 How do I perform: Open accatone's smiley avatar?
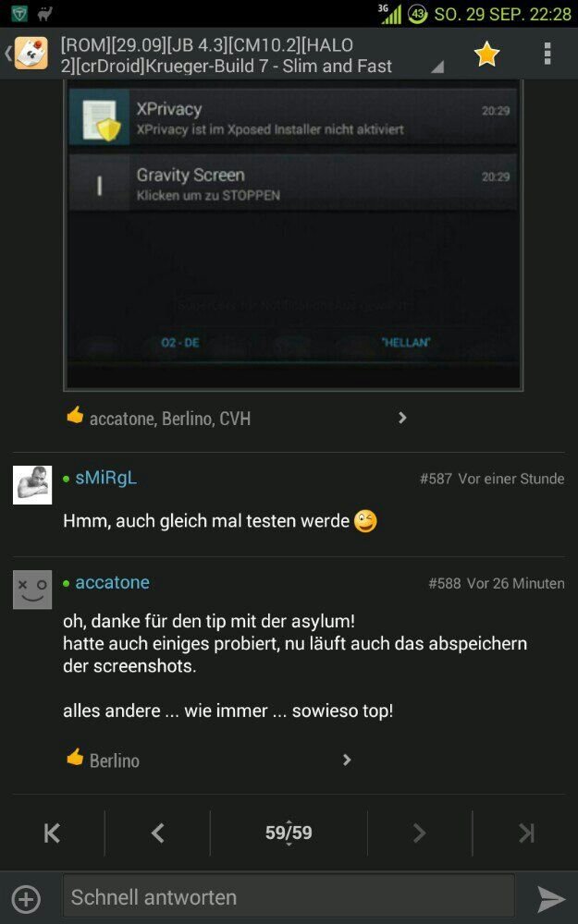pyautogui.click(x=32, y=590)
